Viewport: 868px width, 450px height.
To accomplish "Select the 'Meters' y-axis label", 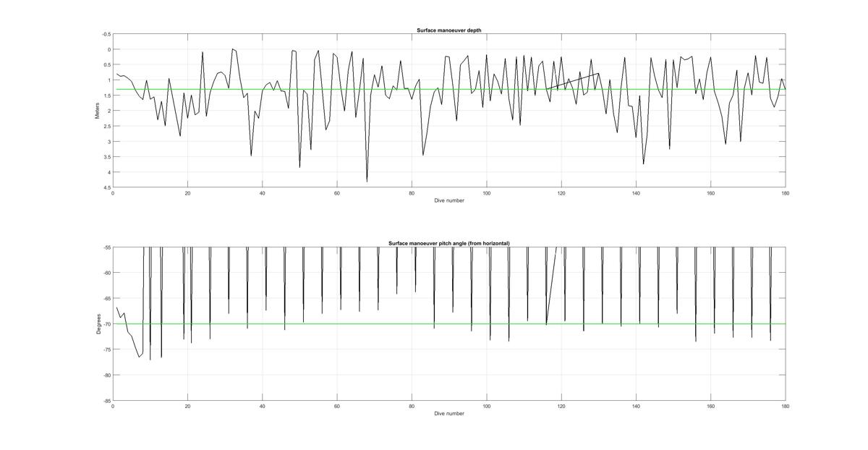I will (98, 111).
